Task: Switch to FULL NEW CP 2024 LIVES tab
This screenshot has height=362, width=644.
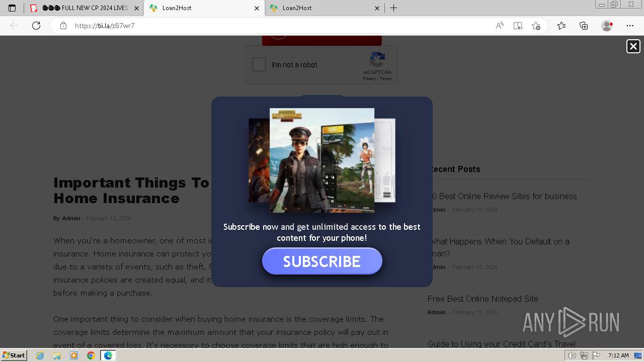Action: 84,8
